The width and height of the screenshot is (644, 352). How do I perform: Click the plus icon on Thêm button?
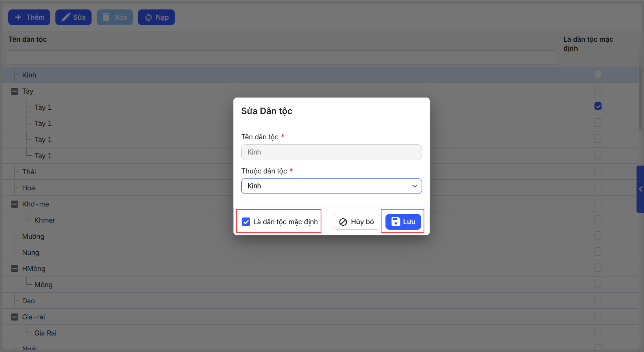pos(18,17)
